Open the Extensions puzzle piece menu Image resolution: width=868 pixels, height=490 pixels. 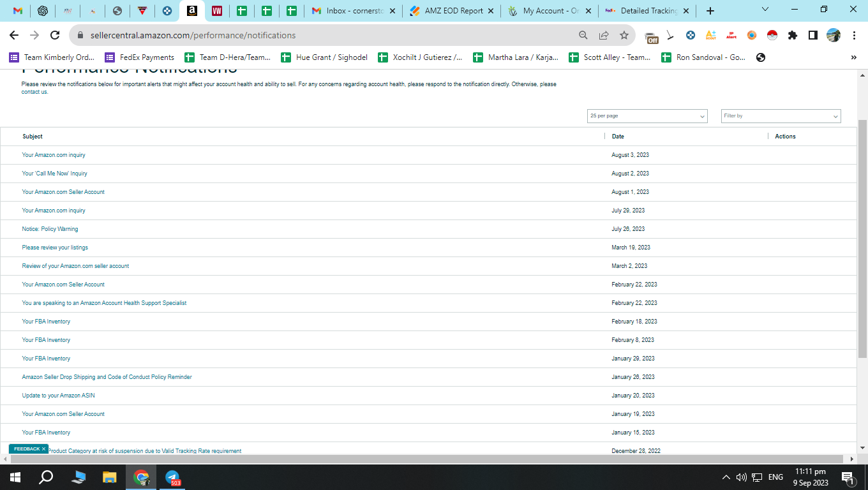793,35
